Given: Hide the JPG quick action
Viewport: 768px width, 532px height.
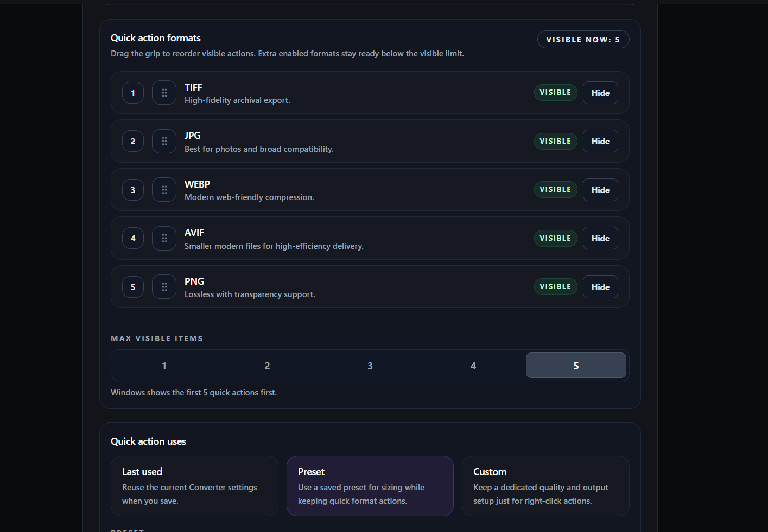Looking at the screenshot, I should (600, 141).
